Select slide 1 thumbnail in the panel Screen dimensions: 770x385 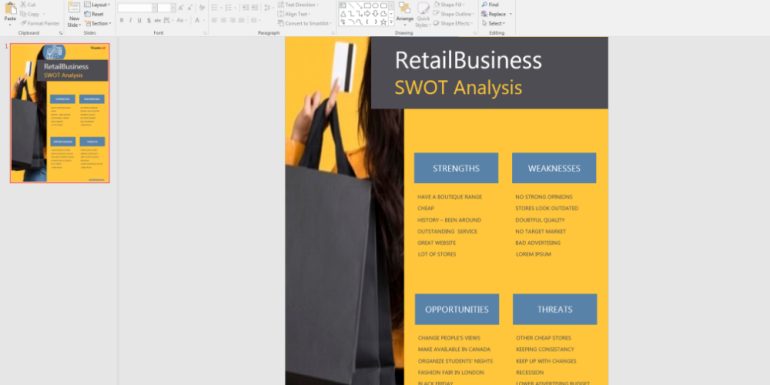(60, 113)
